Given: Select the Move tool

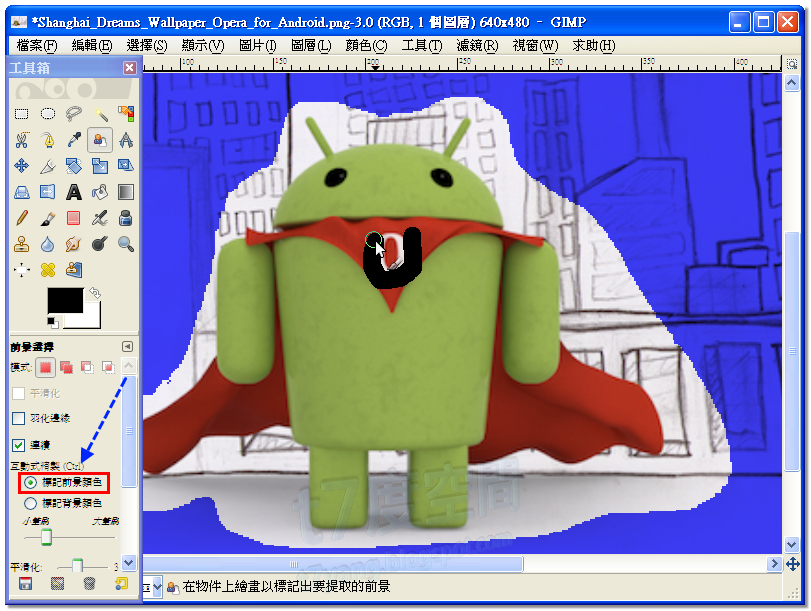Looking at the screenshot, I should [22, 166].
